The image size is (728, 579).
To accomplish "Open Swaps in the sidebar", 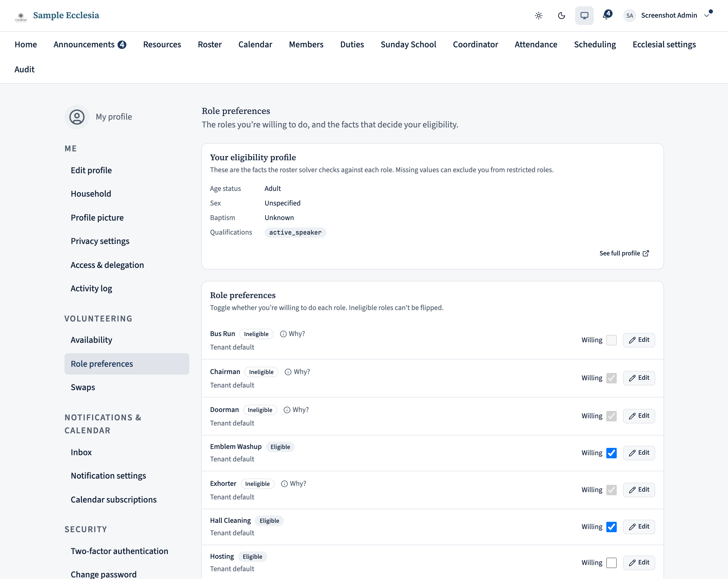I will click(x=127, y=388).
